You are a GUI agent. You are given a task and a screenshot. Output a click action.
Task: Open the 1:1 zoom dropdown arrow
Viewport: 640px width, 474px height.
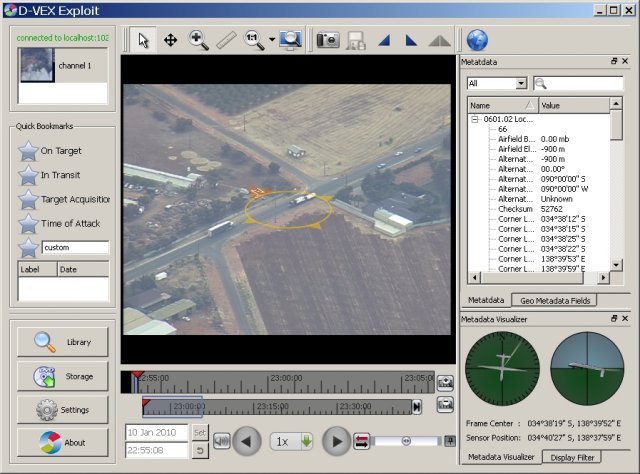[272, 41]
